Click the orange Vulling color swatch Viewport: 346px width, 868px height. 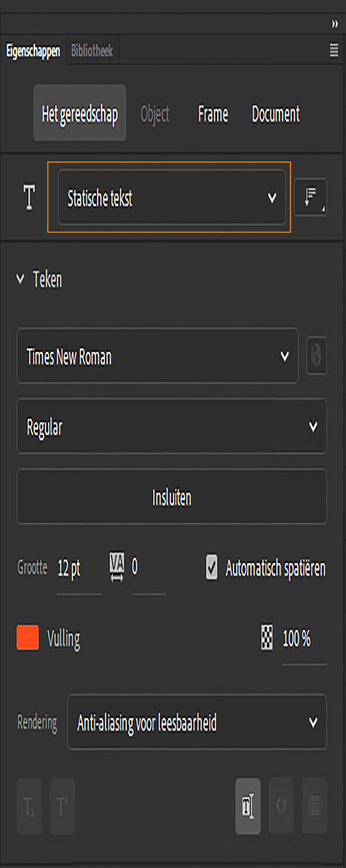[28, 637]
